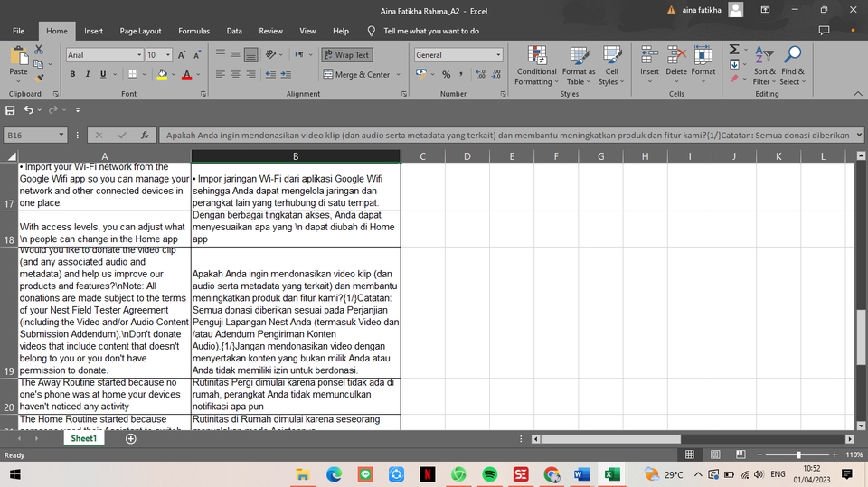Save the workbook with the floppy disk icon
This screenshot has height=487, width=868.
10,110
